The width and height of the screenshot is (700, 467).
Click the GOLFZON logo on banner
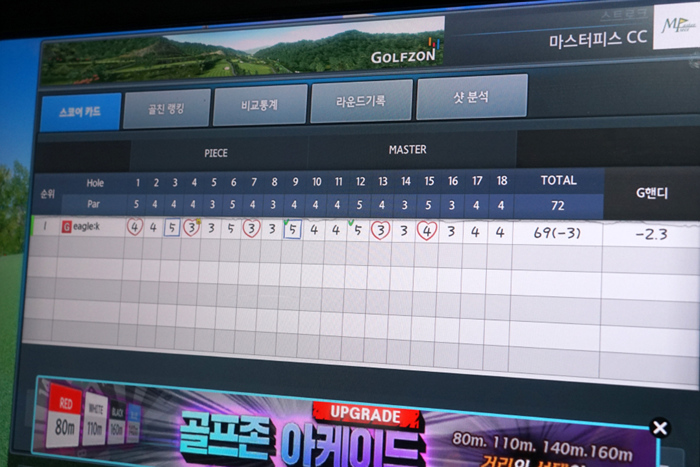(405, 53)
